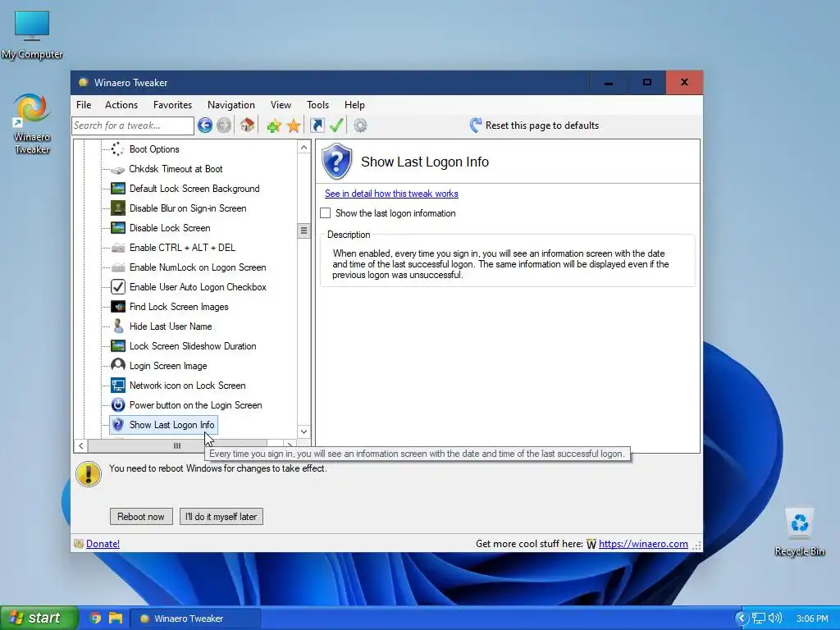The height and width of the screenshot is (630, 840).
Task: Click the volume icon in system tray
Action: coord(775,619)
